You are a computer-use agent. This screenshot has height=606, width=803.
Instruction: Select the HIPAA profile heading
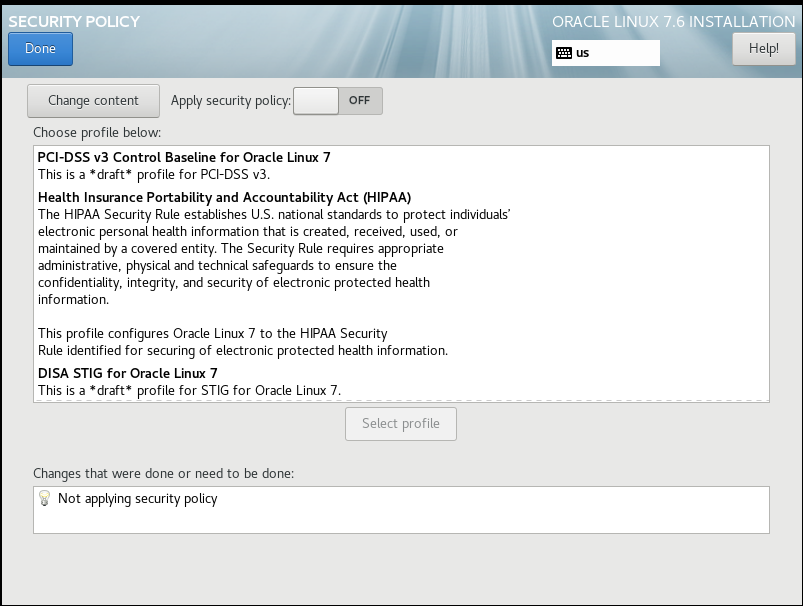(x=224, y=197)
